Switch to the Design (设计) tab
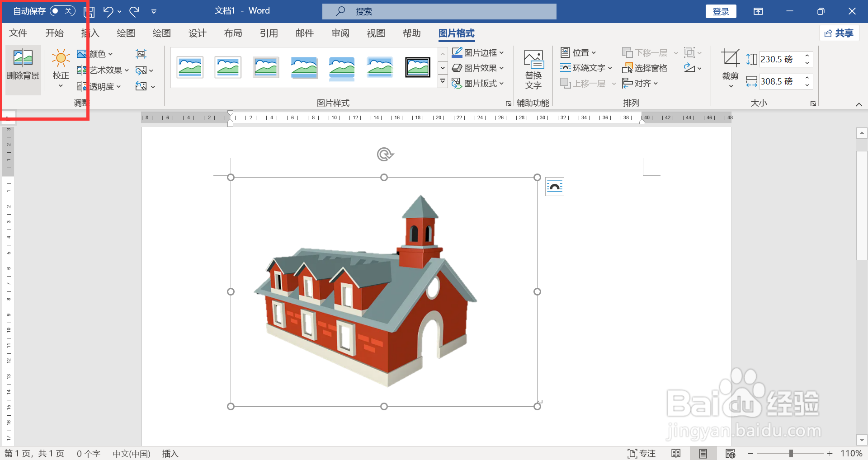 tap(197, 33)
